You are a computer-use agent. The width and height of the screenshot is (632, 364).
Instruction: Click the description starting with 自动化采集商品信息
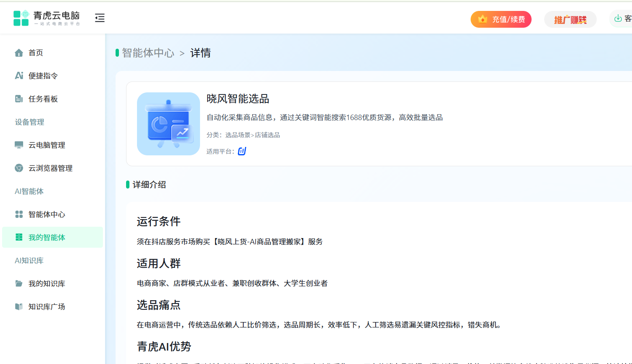[325, 118]
